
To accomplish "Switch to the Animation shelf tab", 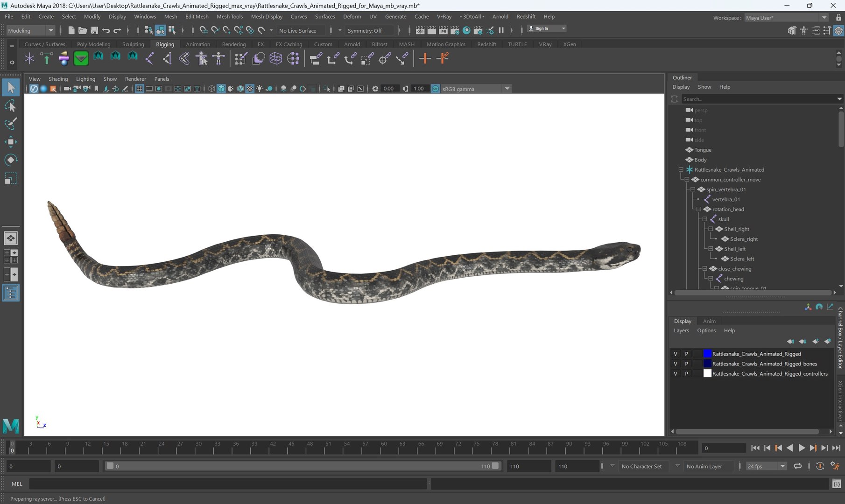I will 198,44.
